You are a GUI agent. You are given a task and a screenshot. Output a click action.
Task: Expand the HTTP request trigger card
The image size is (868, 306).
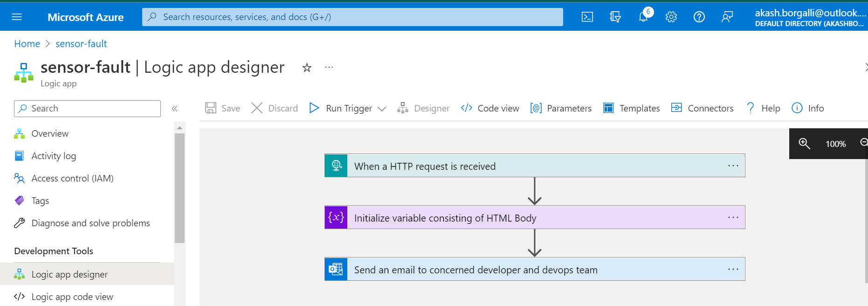[535, 166]
